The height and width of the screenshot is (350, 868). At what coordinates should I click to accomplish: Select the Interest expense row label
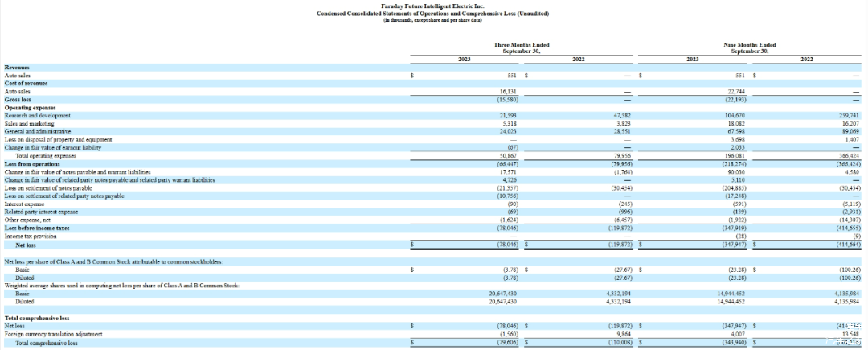[24, 204]
